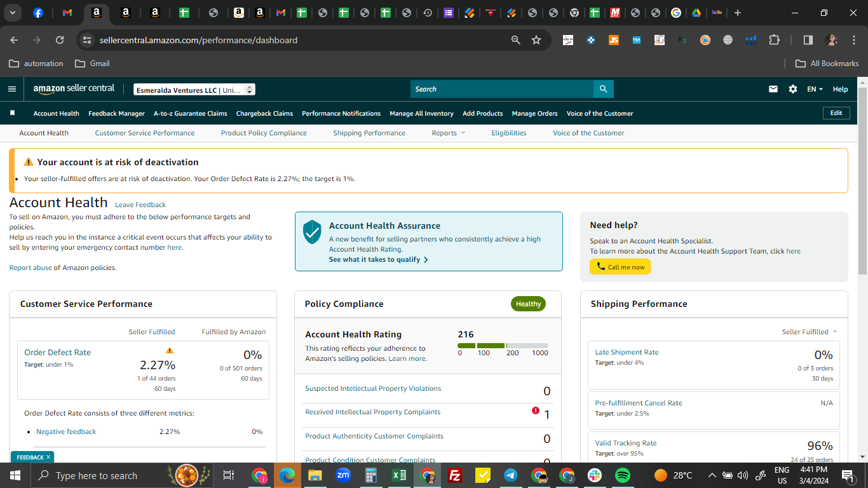Click the Account Health Rating progress bar
The width and height of the screenshot is (868, 488).
pos(503,346)
